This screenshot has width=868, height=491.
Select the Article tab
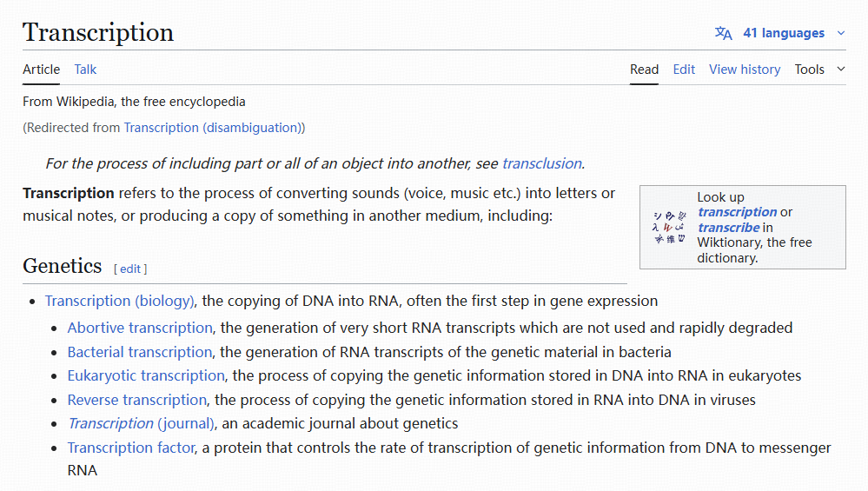tap(41, 70)
